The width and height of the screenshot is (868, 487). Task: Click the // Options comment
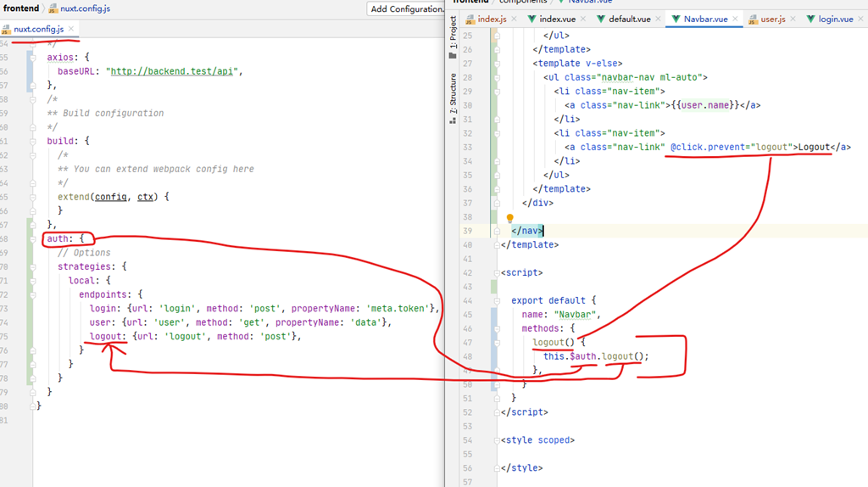click(84, 253)
